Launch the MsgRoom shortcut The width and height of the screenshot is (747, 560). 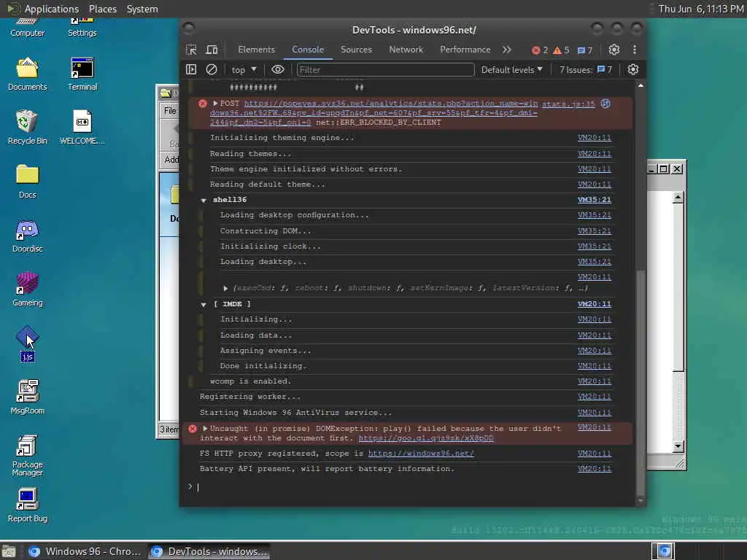[x=27, y=397]
